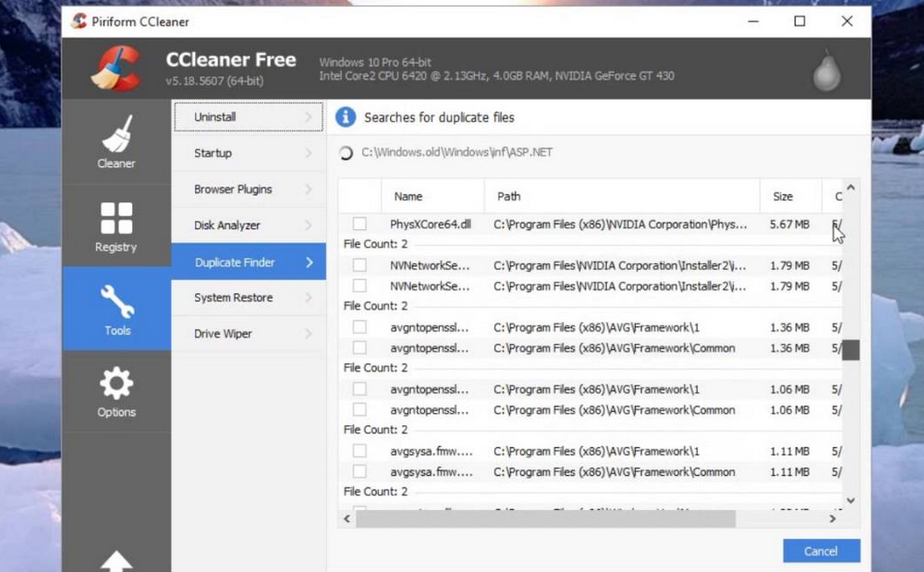Screen dimensions: 924x572
Task: Click the blue info icon
Action: [346, 117]
